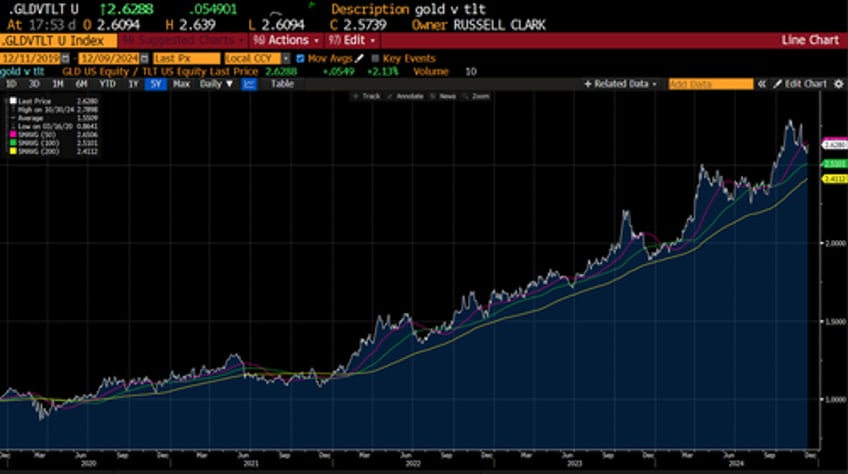Image resolution: width=848 pixels, height=474 pixels.
Task: Open the end date calendar picker
Action: pos(144,58)
